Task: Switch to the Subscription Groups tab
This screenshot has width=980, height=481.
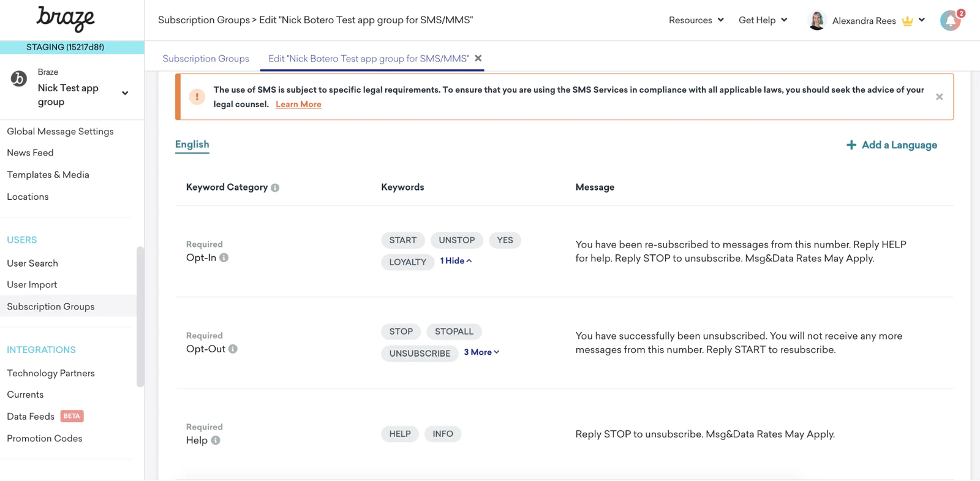Action: coord(206,59)
